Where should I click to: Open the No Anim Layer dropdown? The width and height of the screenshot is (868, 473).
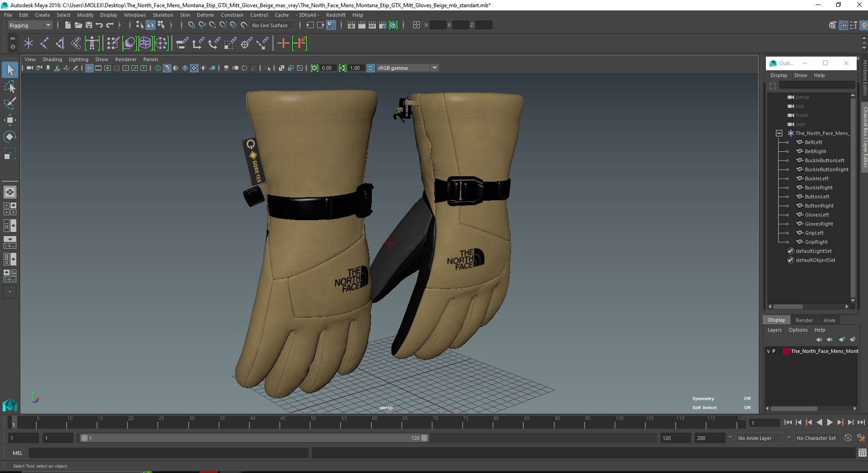tap(758, 438)
